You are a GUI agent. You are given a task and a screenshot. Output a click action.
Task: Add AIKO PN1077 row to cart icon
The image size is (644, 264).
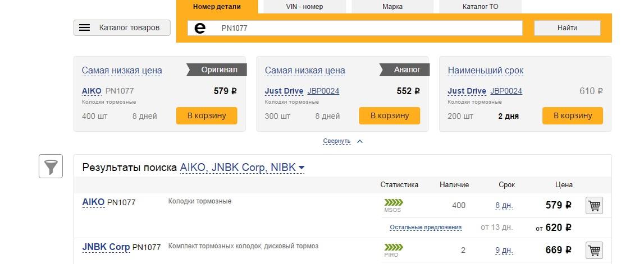(594, 205)
